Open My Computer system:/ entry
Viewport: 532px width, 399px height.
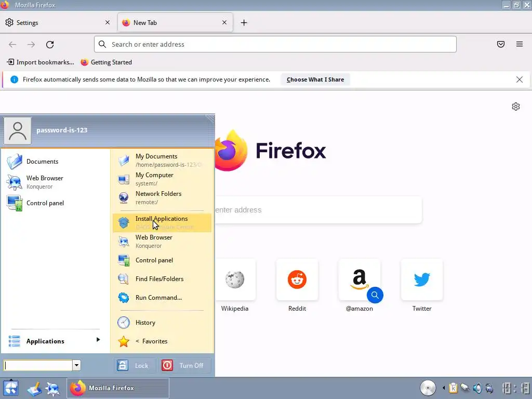[162, 179]
